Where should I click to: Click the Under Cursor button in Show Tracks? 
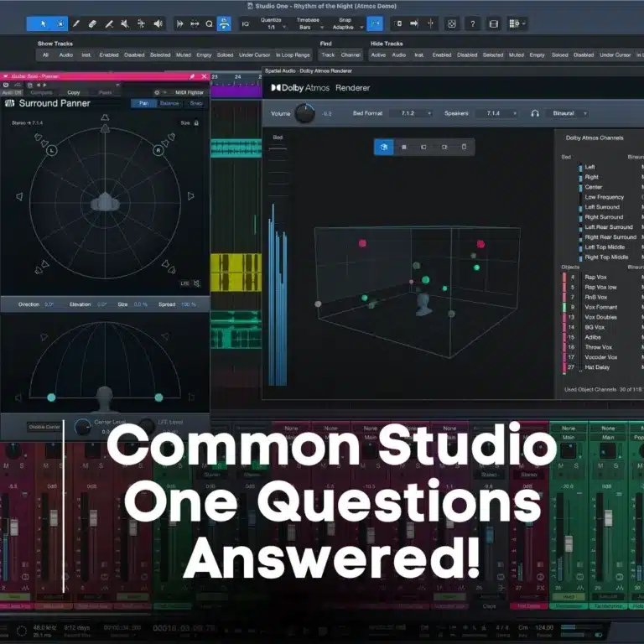click(255, 55)
